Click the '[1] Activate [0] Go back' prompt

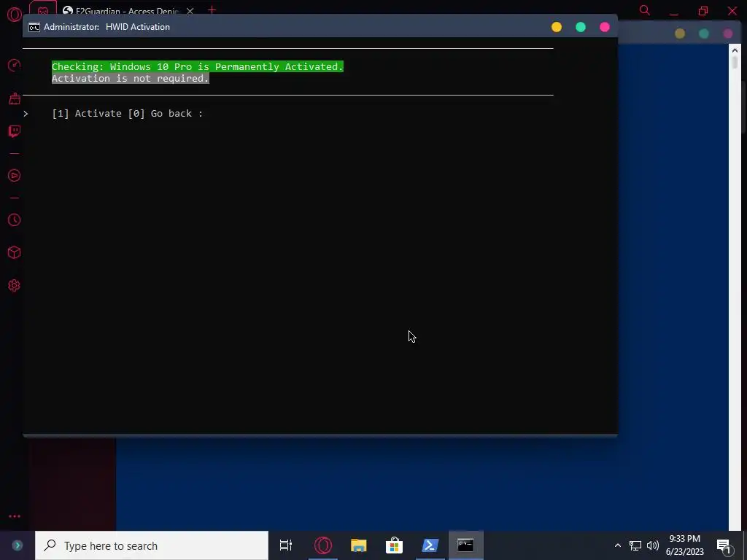click(127, 113)
